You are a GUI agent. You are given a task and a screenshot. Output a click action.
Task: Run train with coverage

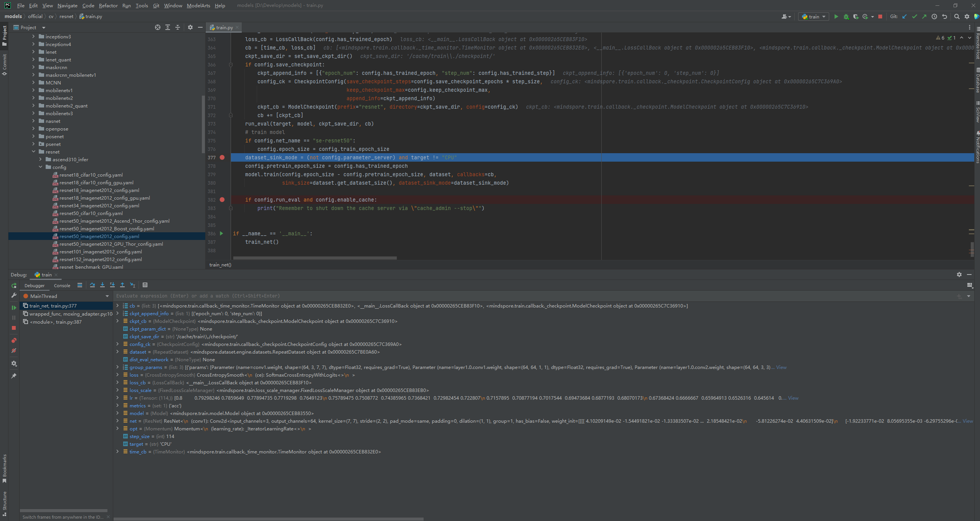(856, 17)
